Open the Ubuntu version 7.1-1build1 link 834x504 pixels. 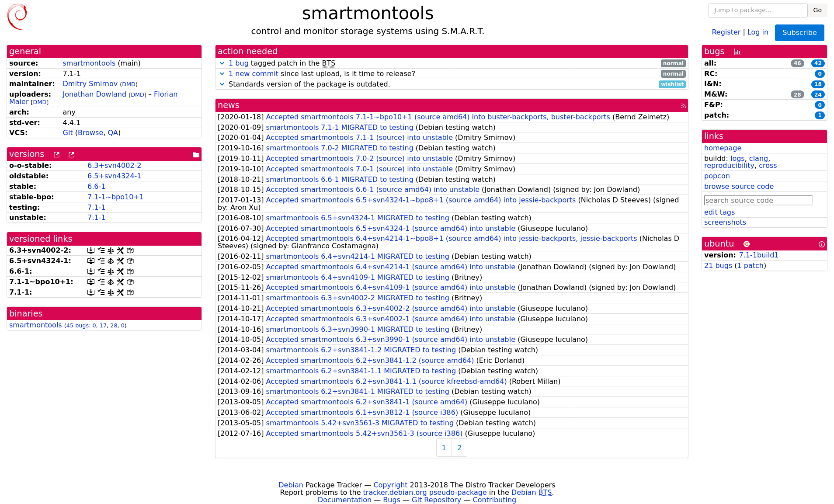pos(758,255)
